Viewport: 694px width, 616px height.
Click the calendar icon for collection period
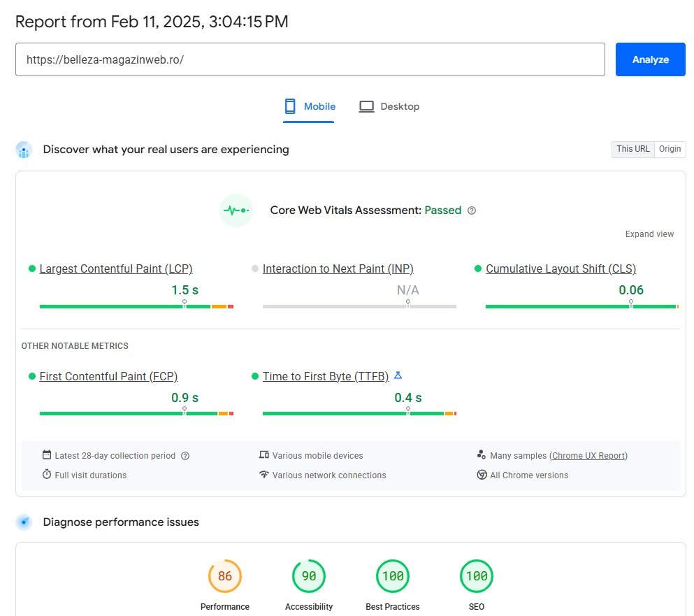click(45, 455)
